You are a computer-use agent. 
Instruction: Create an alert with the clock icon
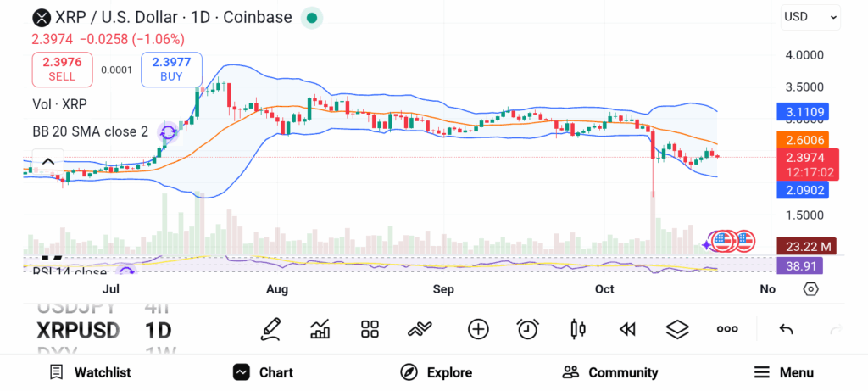point(528,329)
